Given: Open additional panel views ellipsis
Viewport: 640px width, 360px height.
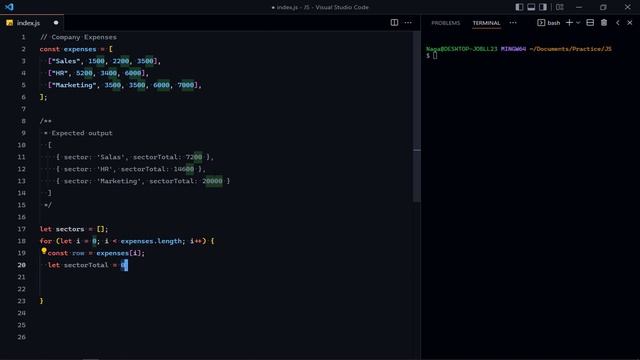Looking at the screenshot, I should tap(513, 23).
